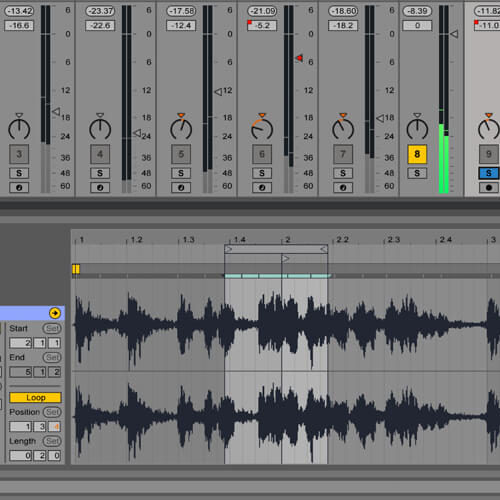Image resolution: width=500 pixels, height=500 pixels.
Task: Click the red track 6 fader handle
Action: coord(299,58)
